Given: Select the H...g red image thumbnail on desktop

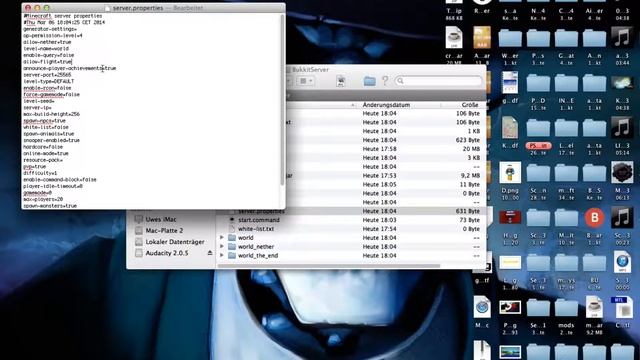Looking at the screenshot, I should pos(510,217).
